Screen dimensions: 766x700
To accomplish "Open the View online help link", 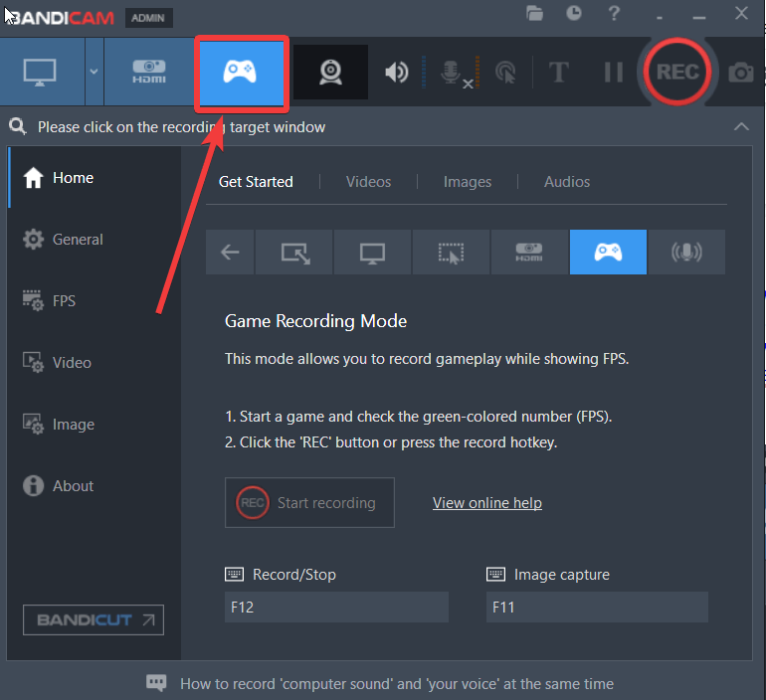I will [487, 502].
